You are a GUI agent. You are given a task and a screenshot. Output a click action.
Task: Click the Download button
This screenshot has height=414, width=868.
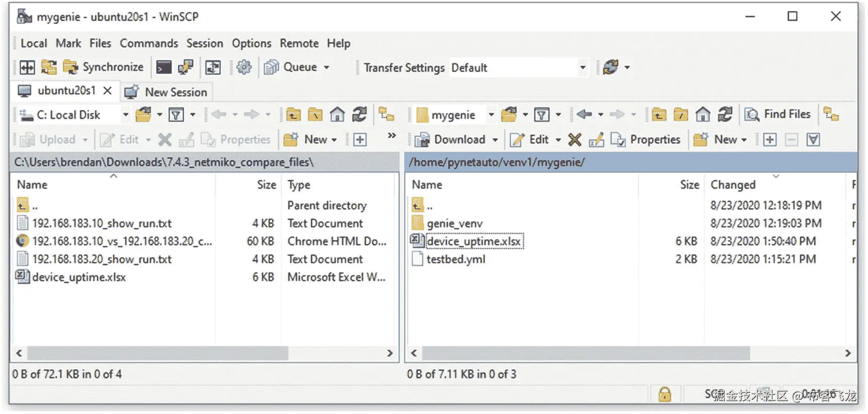(x=450, y=140)
